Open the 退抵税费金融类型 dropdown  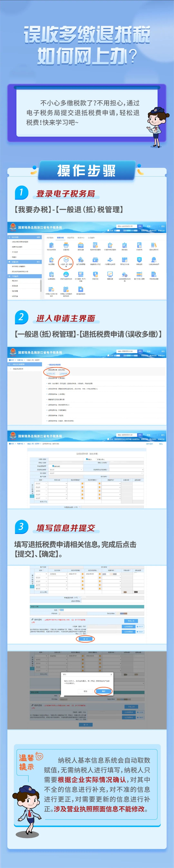126,469
